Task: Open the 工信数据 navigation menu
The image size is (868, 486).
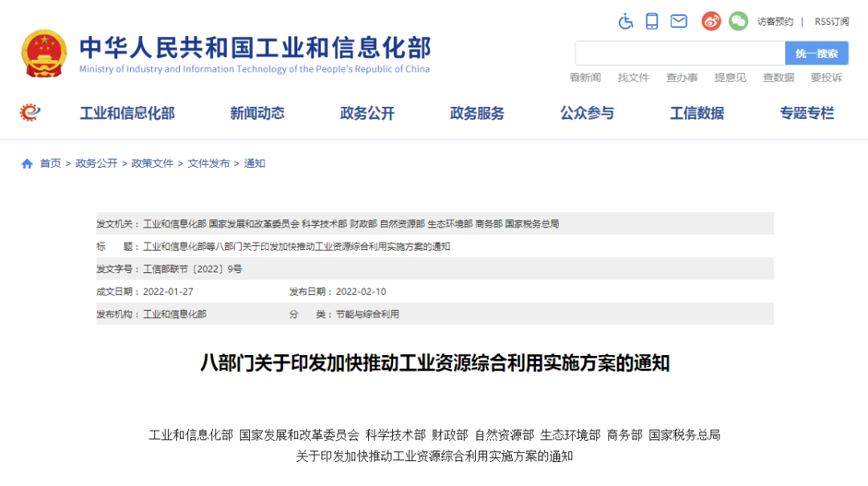Action: pos(696,113)
